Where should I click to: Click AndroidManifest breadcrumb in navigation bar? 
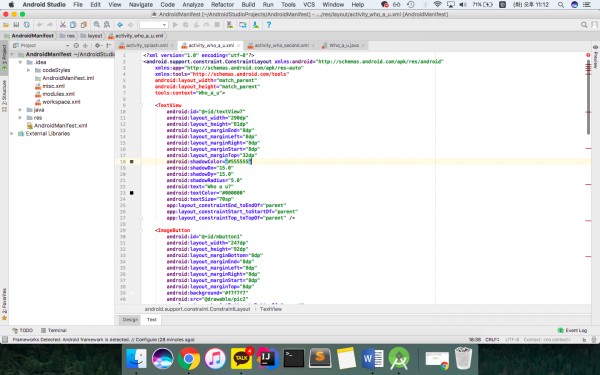[29, 36]
